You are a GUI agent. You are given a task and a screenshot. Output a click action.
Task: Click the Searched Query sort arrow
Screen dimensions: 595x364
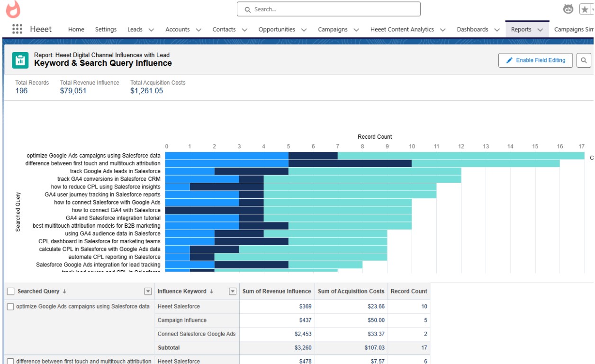pyautogui.click(x=64, y=292)
